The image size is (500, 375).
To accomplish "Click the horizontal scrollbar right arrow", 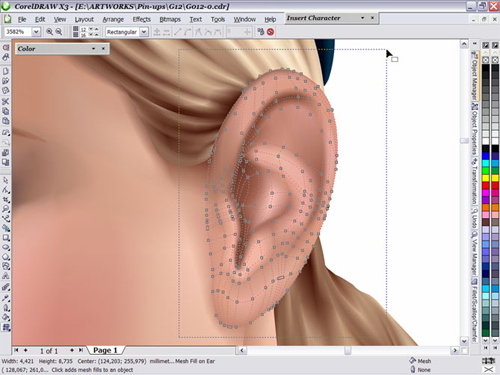I will tap(455, 350).
